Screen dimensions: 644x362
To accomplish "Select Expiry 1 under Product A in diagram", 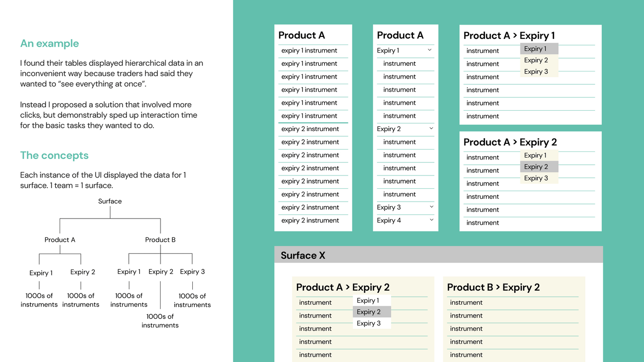I will coord(41,273).
